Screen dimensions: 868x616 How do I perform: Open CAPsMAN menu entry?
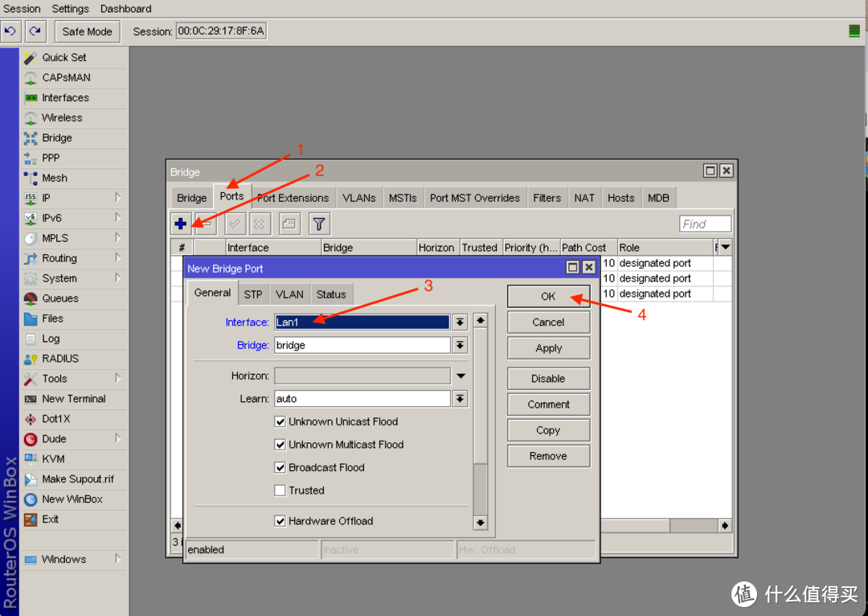[x=75, y=77]
